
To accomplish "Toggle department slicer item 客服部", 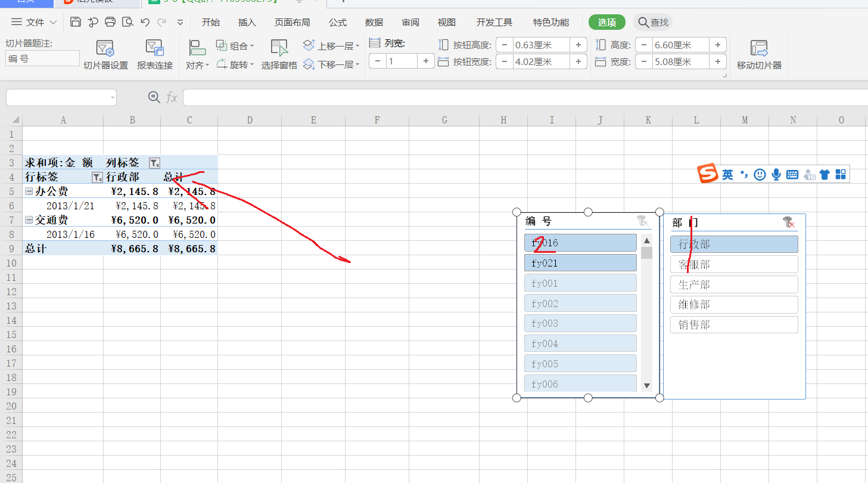I will click(x=734, y=264).
